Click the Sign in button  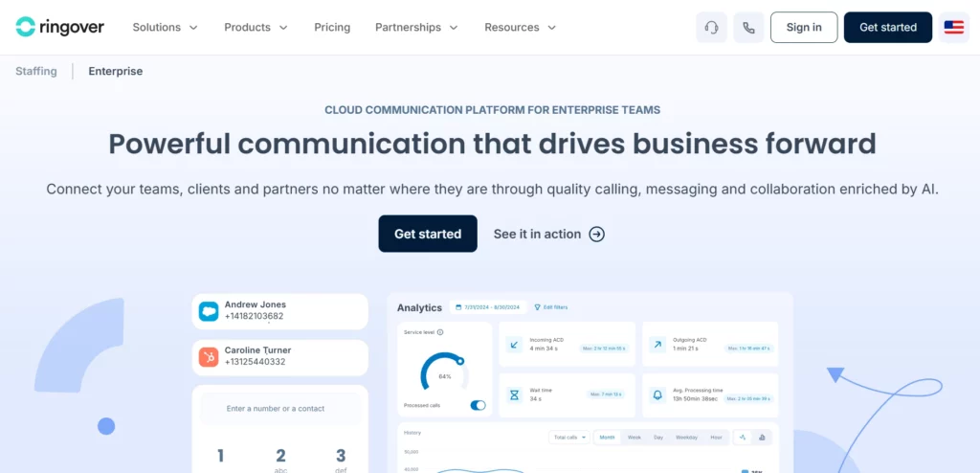pyautogui.click(x=804, y=28)
